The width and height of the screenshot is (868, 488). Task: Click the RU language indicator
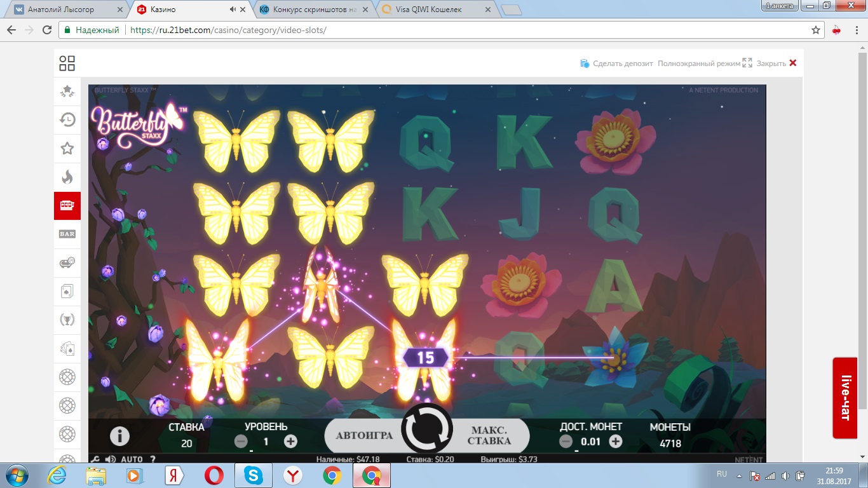[x=721, y=474]
